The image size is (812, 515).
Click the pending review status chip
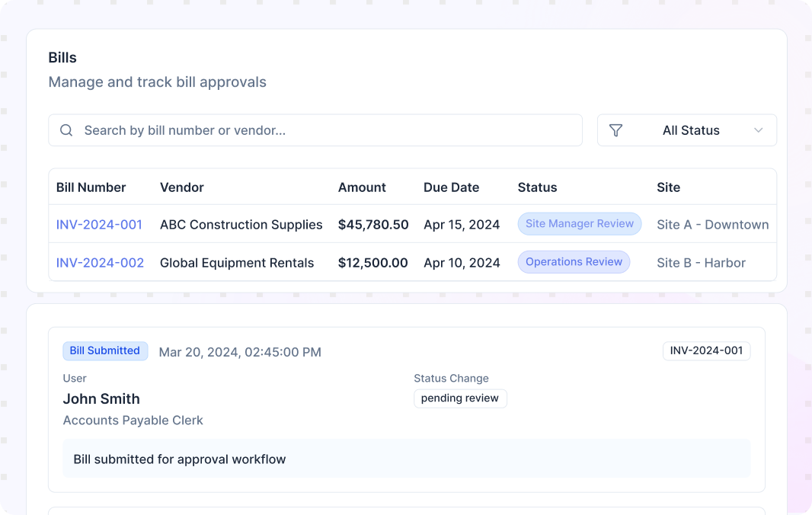pyautogui.click(x=460, y=398)
